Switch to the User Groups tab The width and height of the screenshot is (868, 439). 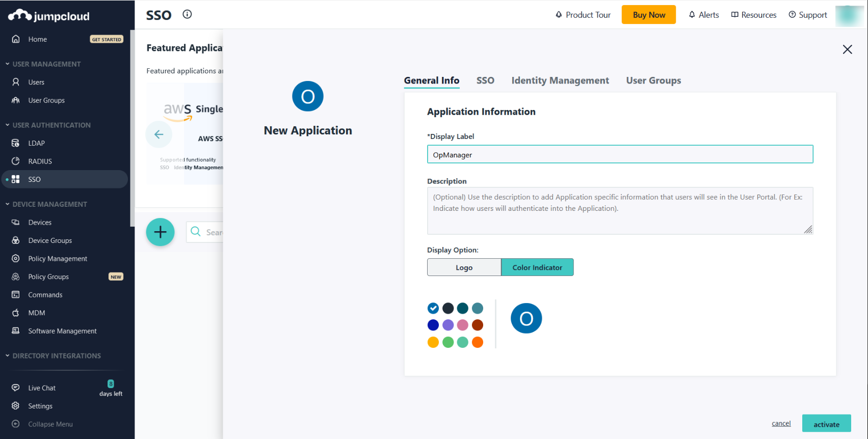pyautogui.click(x=653, y=80)
